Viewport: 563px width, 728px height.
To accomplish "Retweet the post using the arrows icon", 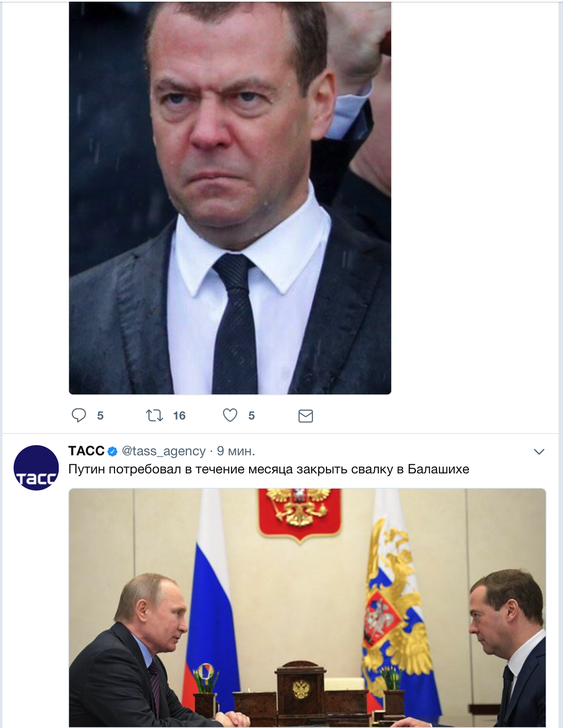I will pos(155,415).
